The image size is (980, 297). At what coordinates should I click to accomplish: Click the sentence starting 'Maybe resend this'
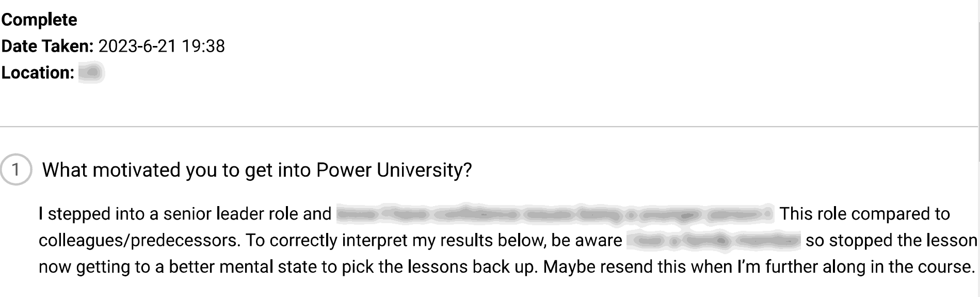759,267
